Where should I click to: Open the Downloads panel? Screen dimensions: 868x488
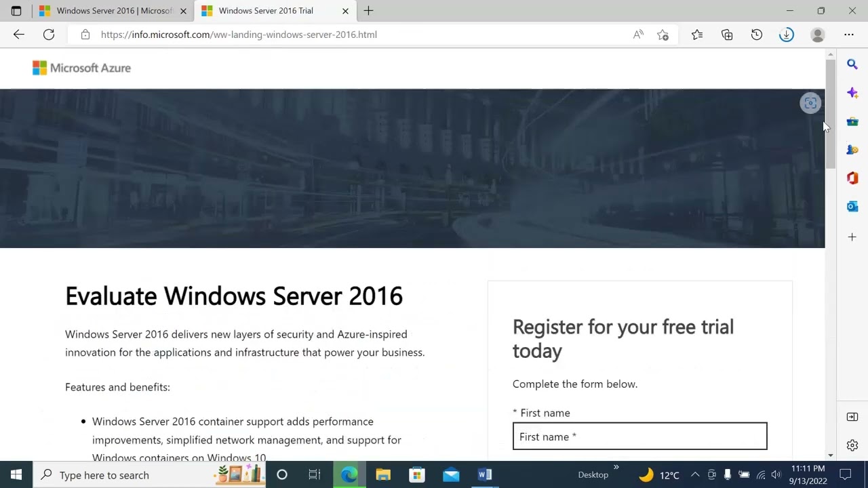coord(787,35)
